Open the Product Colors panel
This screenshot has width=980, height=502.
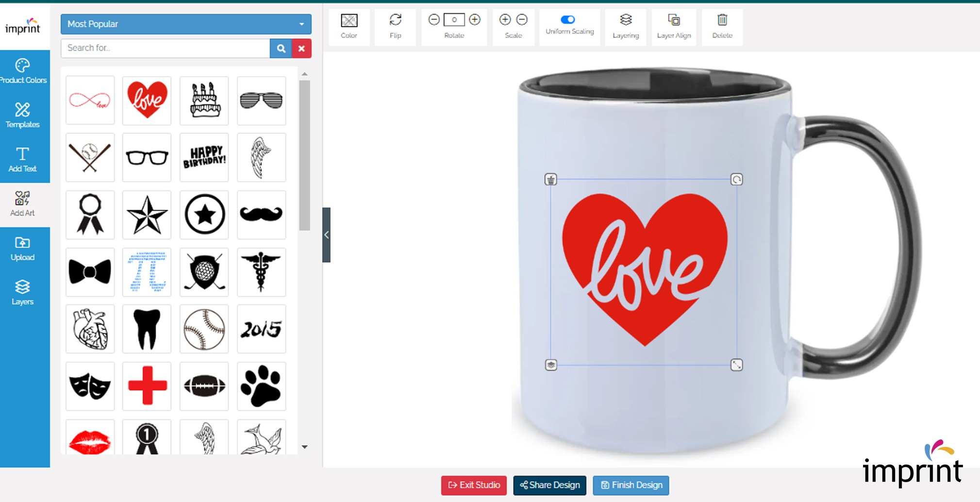click(22, 70)
